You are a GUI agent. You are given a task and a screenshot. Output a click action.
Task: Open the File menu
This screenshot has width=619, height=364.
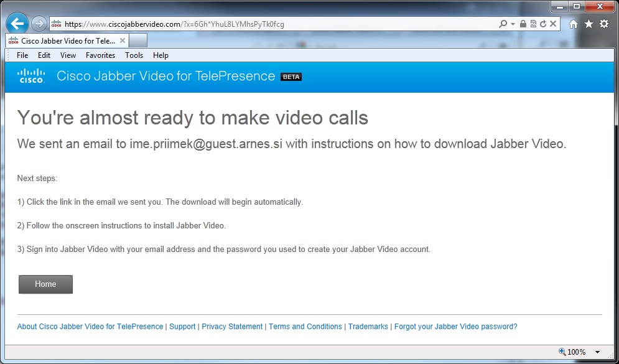(22, 55)
